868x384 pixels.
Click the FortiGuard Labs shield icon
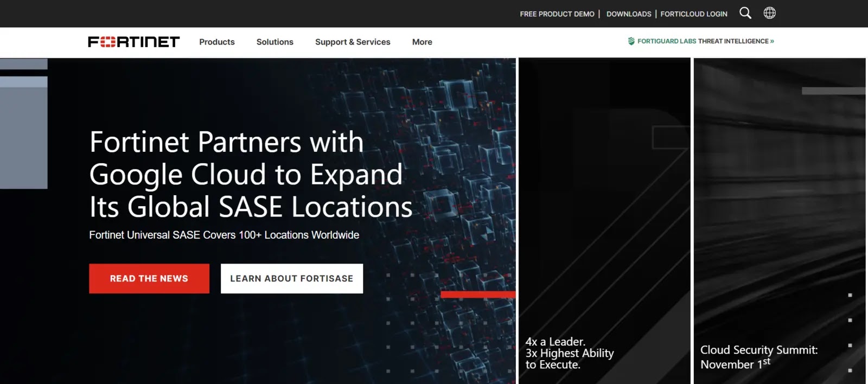(631, 41)
